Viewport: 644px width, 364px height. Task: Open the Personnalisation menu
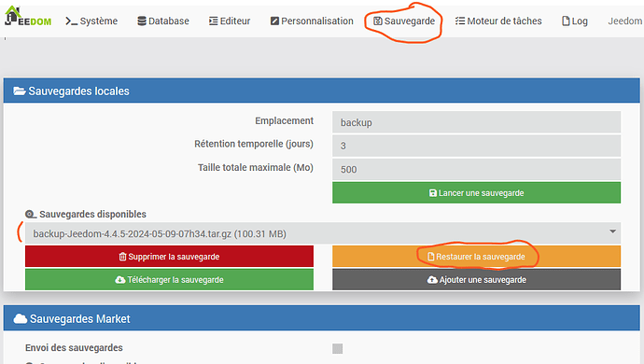click(312, 21)
